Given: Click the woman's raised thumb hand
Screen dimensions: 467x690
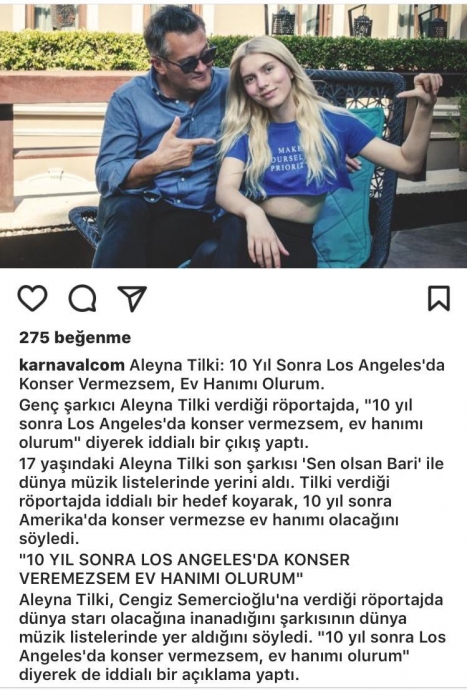Looking at the screenshot, I should pyautogui.click(x=420, y=90).
